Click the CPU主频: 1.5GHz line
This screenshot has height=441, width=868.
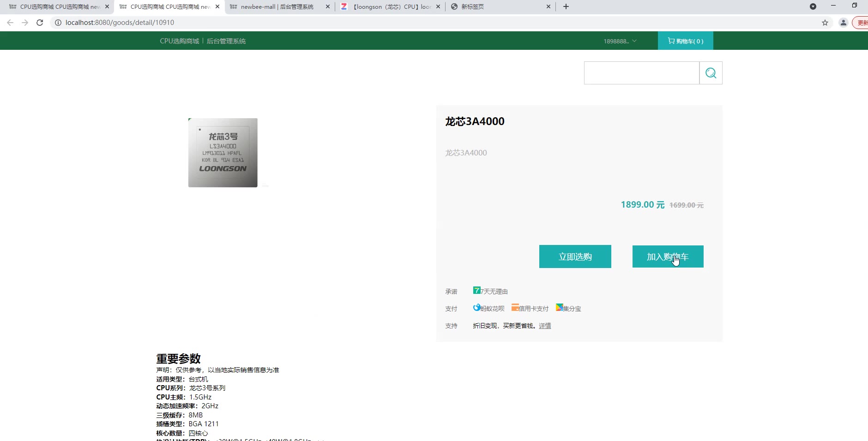click(x=184, y=397)
